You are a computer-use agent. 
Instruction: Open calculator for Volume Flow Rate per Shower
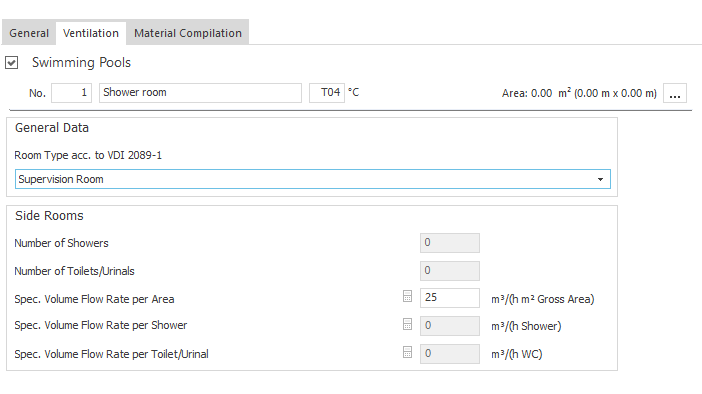pos(407,324)
